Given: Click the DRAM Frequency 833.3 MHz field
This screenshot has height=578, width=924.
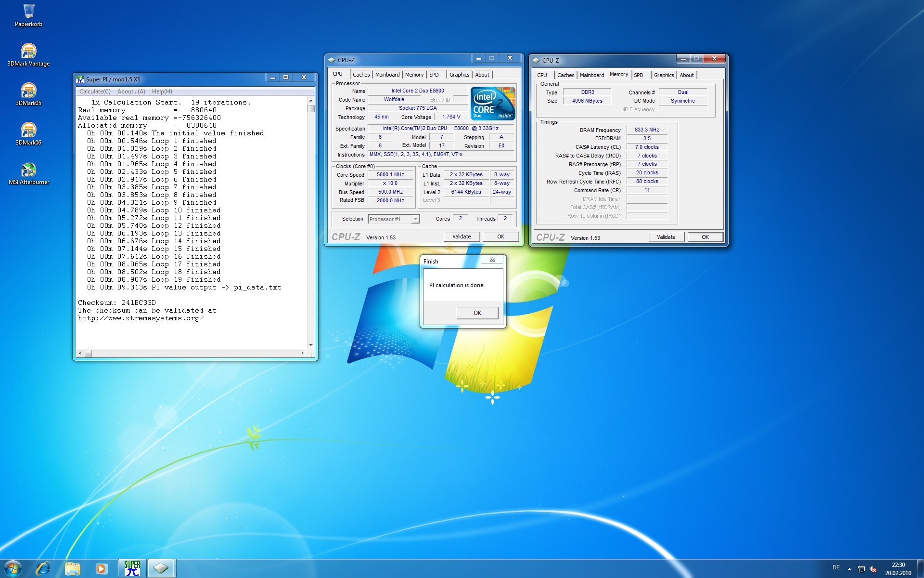Looking at the screenshot, I should (x=647, y=130).
